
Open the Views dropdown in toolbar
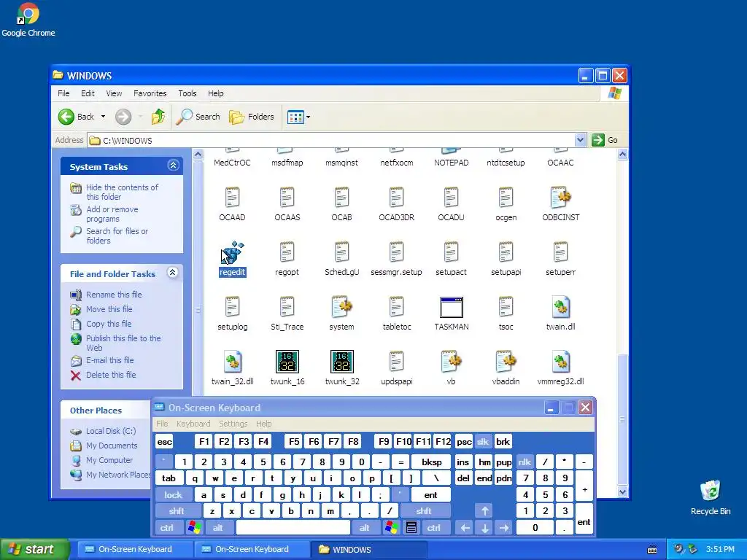coord(298,117)
